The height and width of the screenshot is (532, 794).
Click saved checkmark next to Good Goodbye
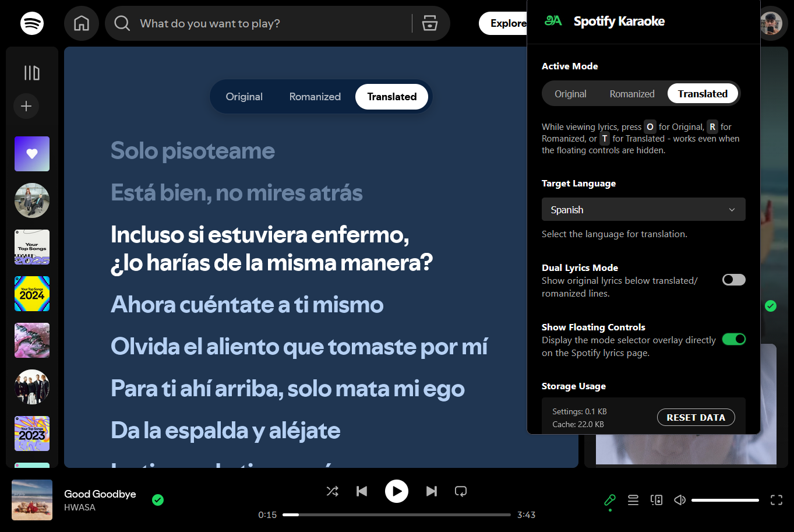(x=158, y=499)
